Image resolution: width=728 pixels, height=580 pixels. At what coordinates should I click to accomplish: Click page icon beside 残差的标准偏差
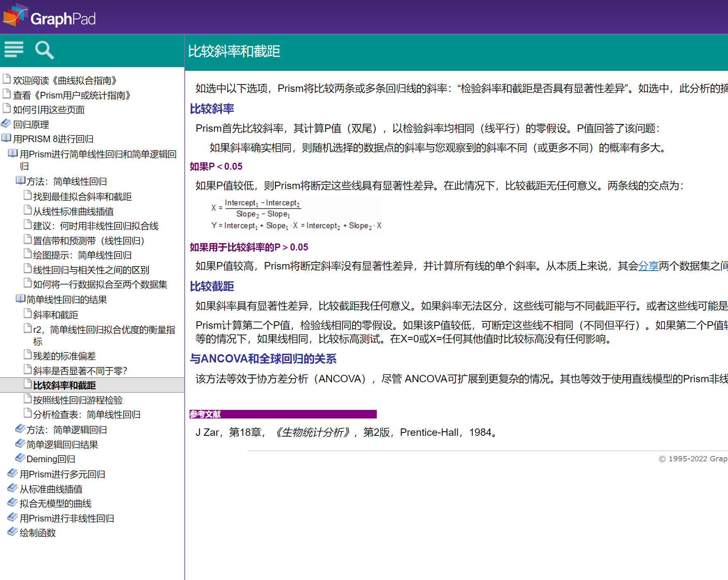28,354
